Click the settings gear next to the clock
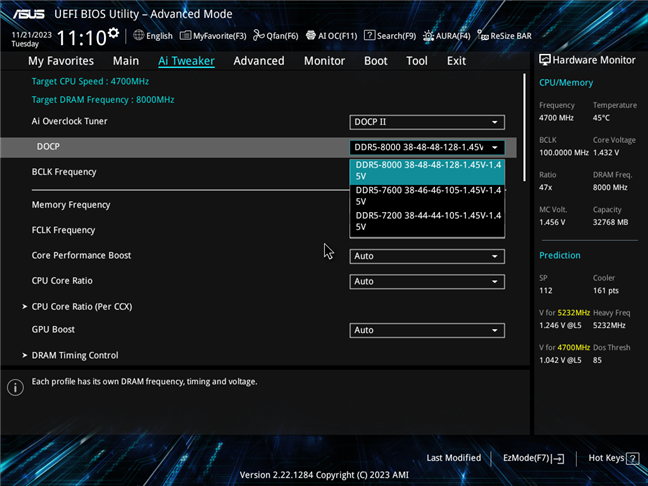 113,33
